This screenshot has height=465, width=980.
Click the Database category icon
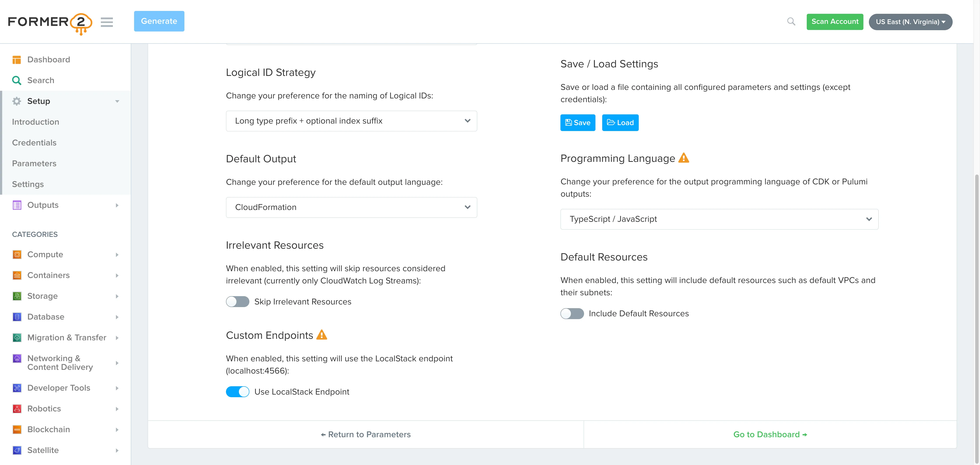(17, 316)
